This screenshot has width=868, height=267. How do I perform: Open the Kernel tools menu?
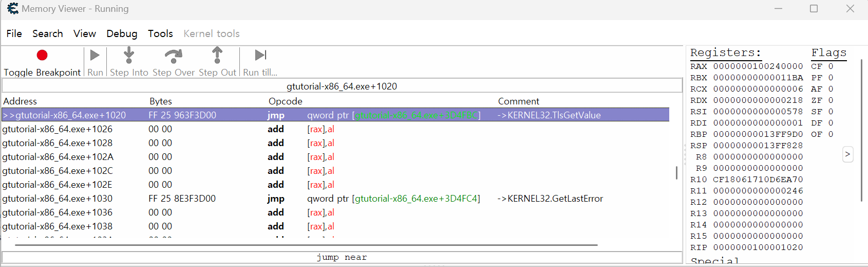(212, 33)
